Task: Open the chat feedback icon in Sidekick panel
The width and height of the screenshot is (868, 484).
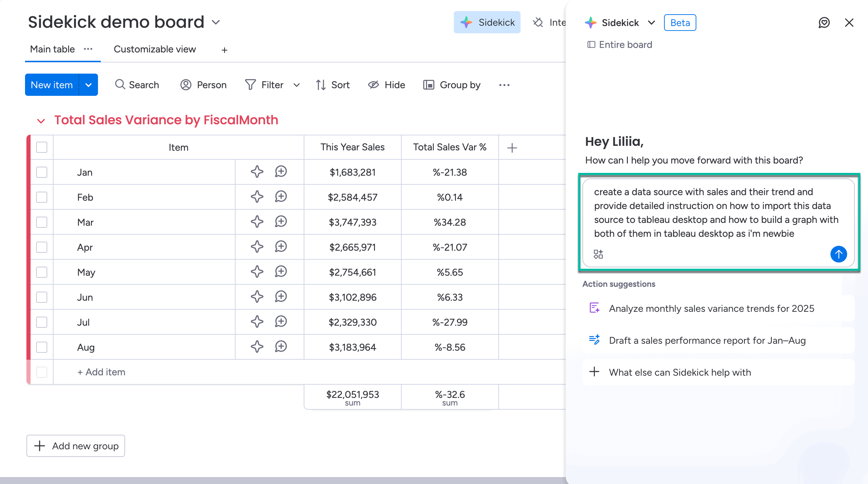Action: [824, 23]
